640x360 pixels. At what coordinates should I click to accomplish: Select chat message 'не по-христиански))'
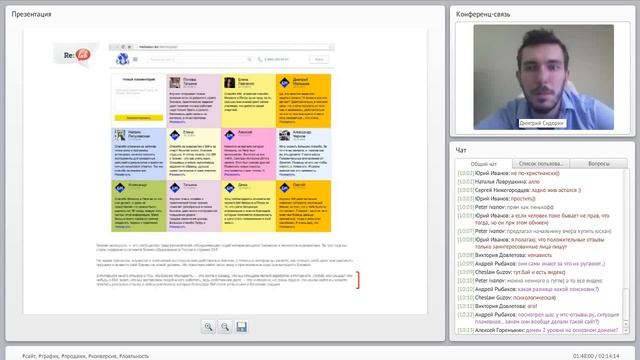535,173
